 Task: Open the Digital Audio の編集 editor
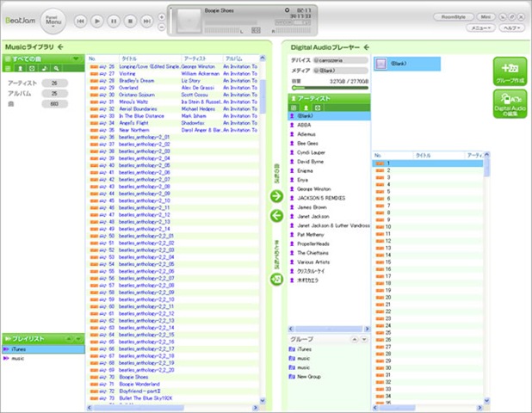click(510, 102)
